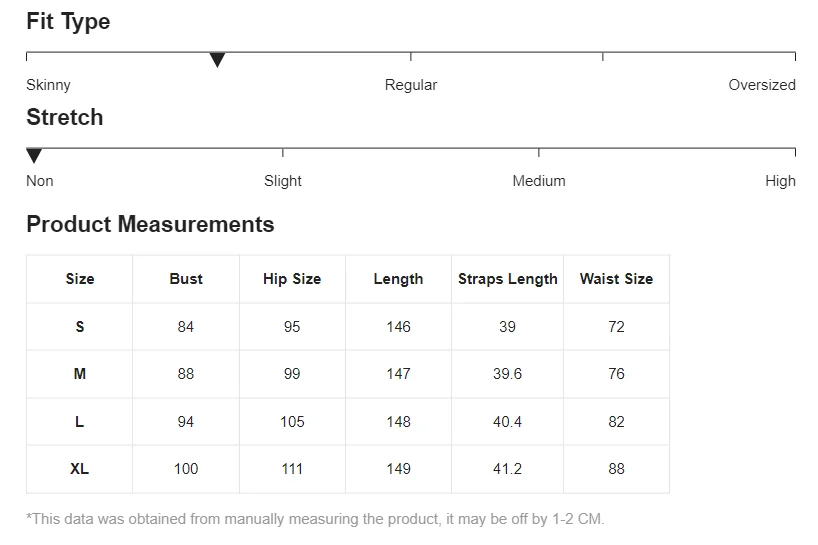Click the Stretch triangle marker at Non
This screenshot has width=818, height=545.
(x=34, y=156)
